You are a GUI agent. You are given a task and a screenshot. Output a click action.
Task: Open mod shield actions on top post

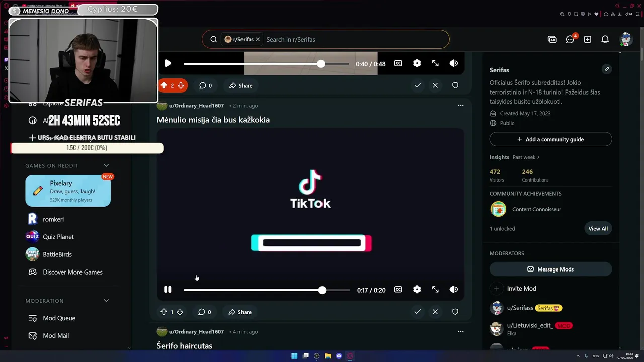455,85
